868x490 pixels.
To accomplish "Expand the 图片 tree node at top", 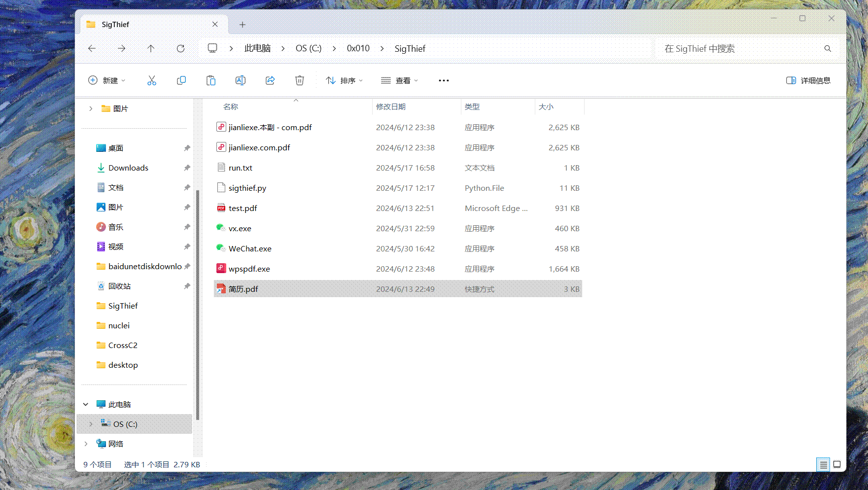I will click(91, 108).
